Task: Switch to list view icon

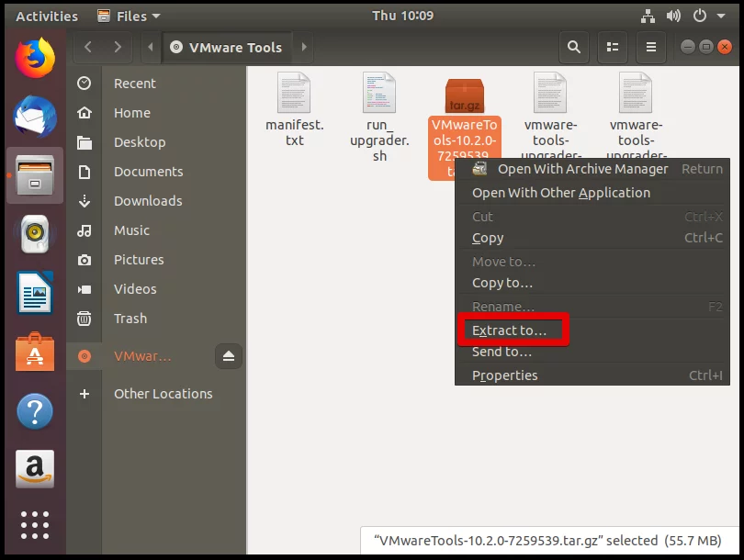Action: tap(613, 47)
